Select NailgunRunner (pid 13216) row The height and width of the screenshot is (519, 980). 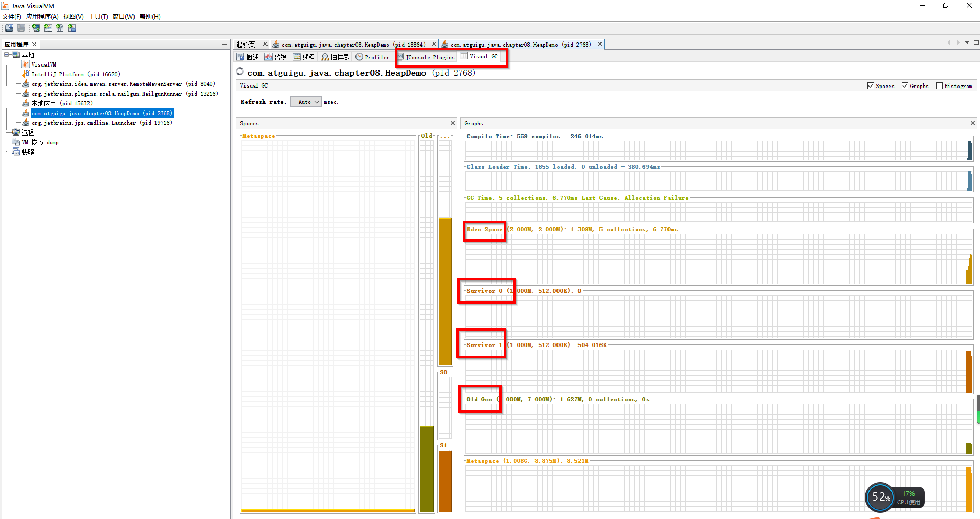[125, 94]
